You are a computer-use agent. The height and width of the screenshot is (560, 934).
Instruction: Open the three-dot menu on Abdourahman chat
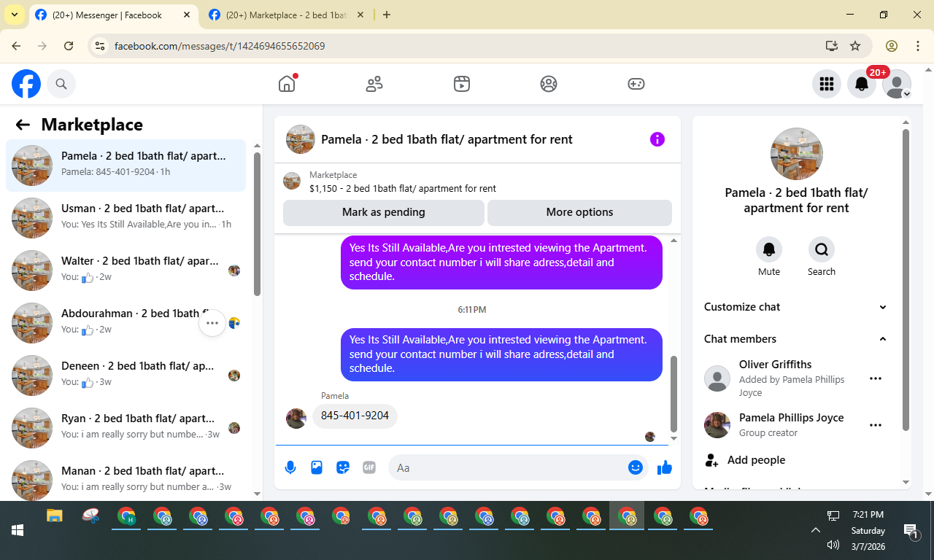point(212,323)
